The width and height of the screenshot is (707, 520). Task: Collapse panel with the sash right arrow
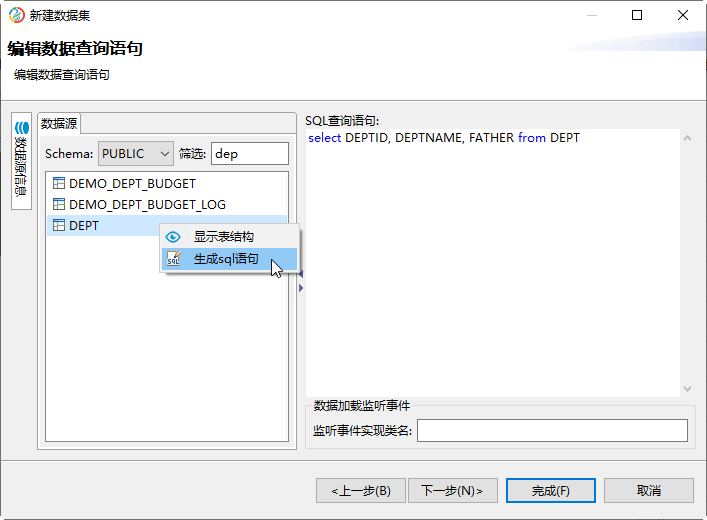coord(301,288)
